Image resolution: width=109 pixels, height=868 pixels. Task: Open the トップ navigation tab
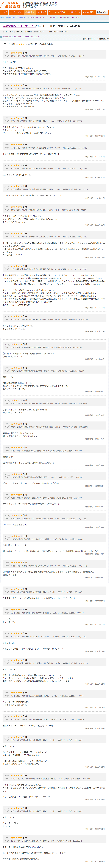pyautogui.click(x=4, y=12)
